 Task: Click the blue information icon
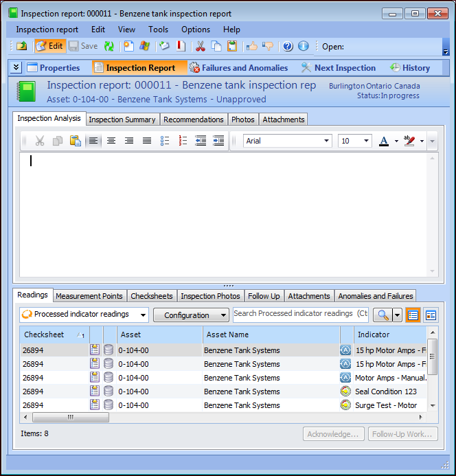coord(304,46)
